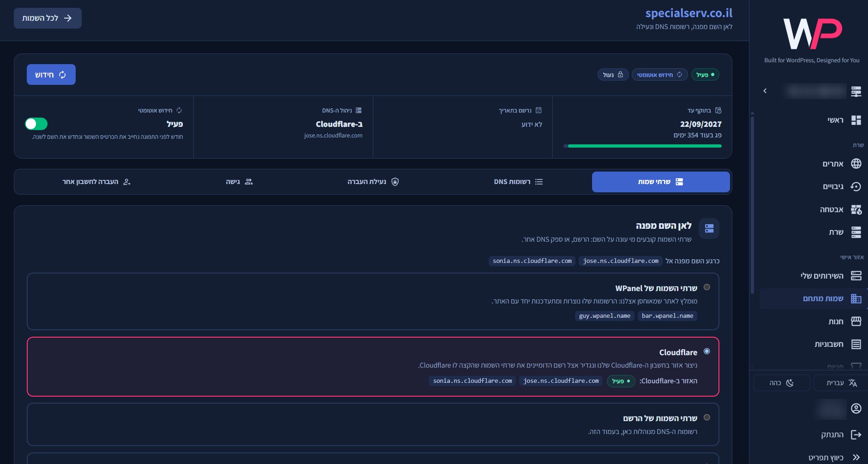Click the domain validity progress bar
868x464 pixels.
642,146
